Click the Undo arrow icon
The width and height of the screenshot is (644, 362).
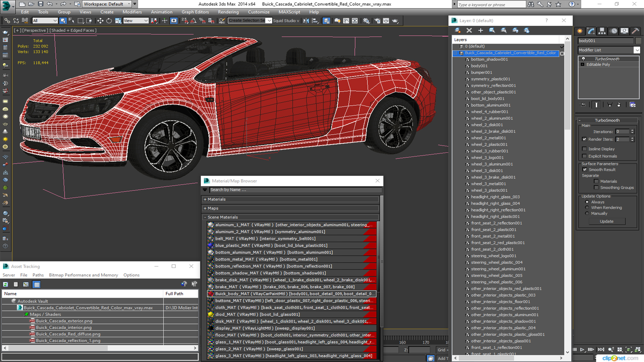tap(50, 4)
